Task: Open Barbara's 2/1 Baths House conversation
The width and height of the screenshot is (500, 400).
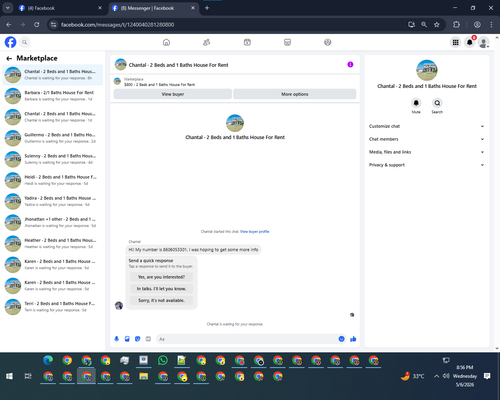Action: point(53,96)
